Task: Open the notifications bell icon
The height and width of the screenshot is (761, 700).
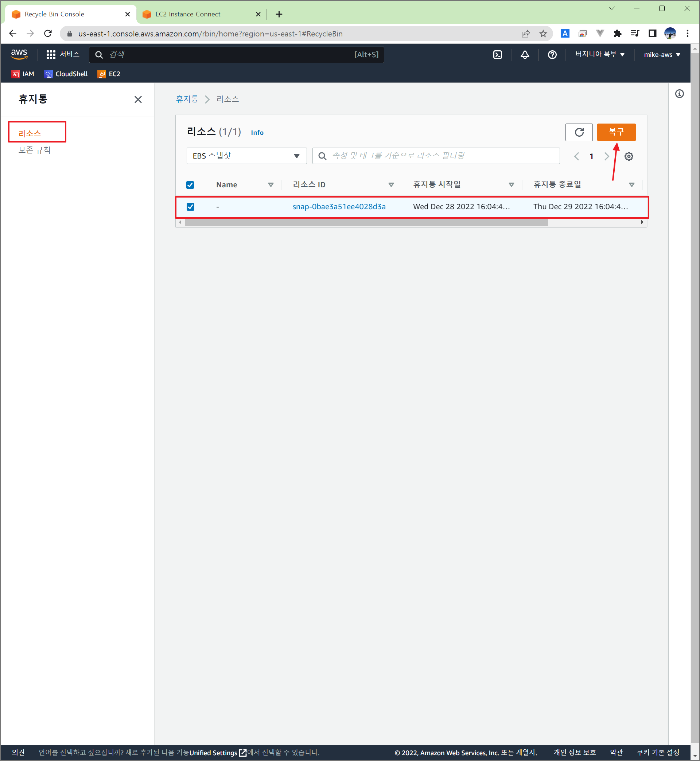Action: 525,55
